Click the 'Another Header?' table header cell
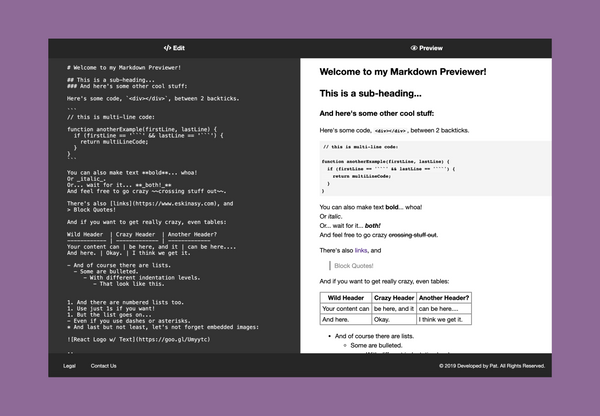Screen dimensions: 600x416 coord(444,298)
